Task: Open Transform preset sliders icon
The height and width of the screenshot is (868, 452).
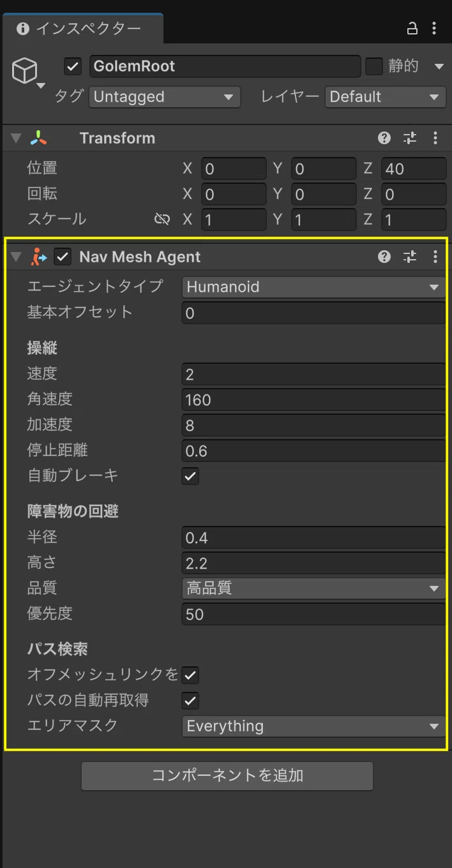Action: pos(410,138)
